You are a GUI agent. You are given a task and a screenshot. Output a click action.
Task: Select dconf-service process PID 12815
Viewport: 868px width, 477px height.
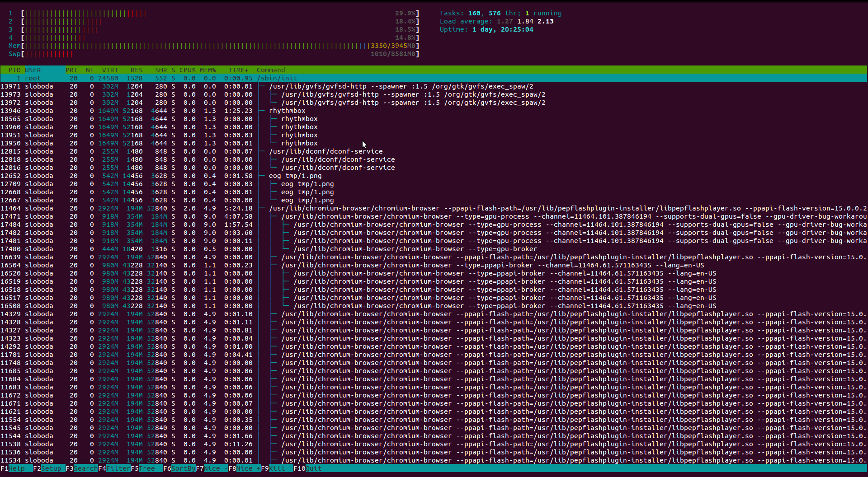(x=434, y=151)
